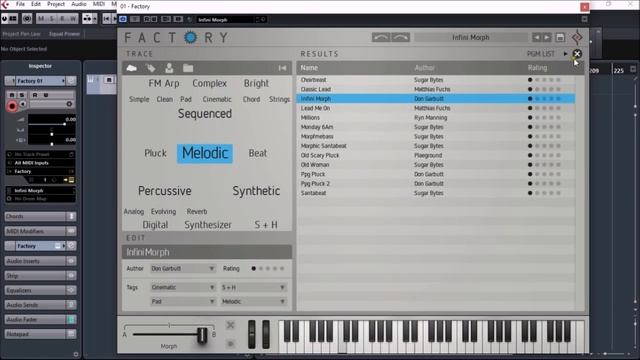Toggle Mute button on Inspector track
640x360 pixels.
[x=12, y=95]
